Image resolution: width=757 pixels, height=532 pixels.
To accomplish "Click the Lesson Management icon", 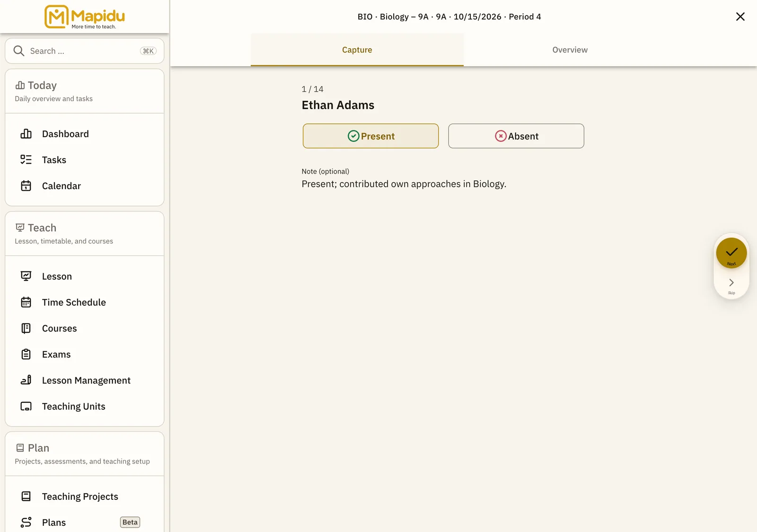I will [26, 380].
